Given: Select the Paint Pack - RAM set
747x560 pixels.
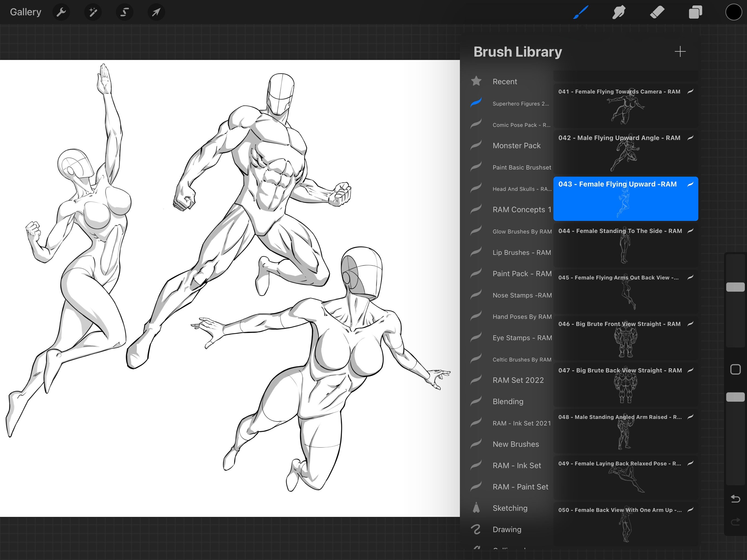Looking at the screenshot, I should coord(522,274).
